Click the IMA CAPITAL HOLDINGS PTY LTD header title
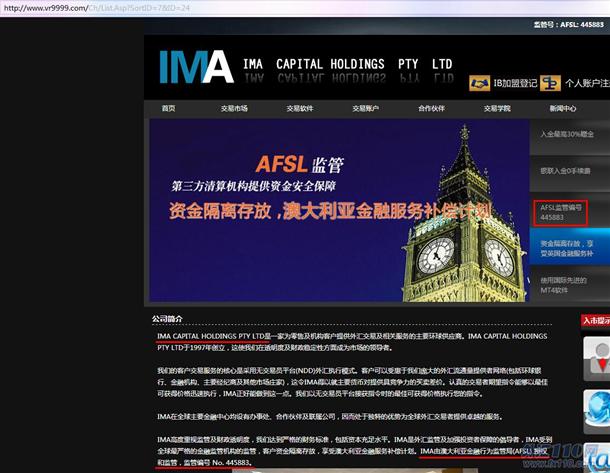The width and height of the screenshot is (610, 473). (x=347, y=64)
